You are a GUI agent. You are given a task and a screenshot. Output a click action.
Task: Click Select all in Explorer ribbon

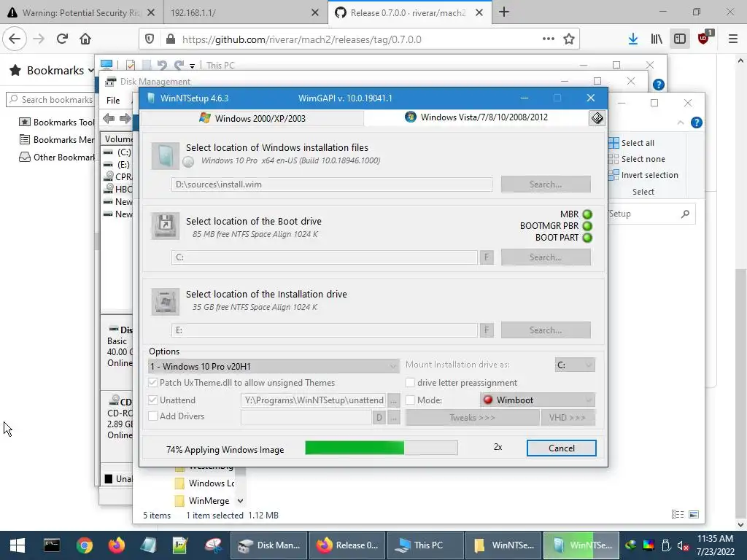coord(632,143)
